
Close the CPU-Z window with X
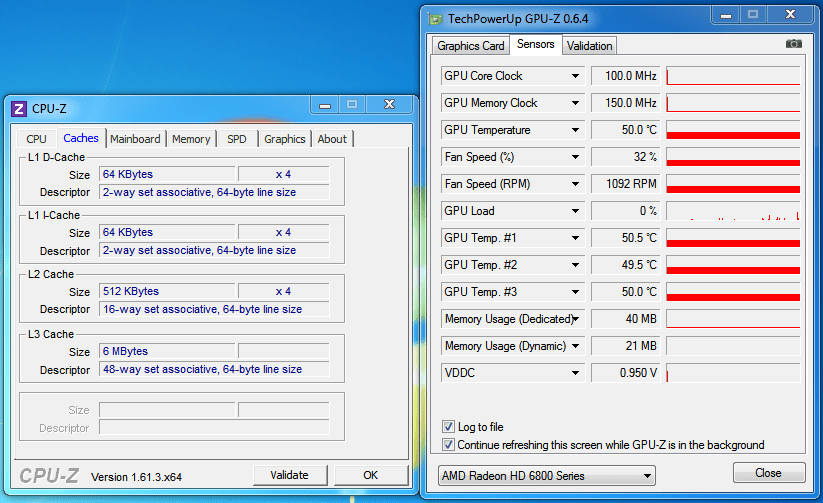pyautogui.click(x=389, y=104)
